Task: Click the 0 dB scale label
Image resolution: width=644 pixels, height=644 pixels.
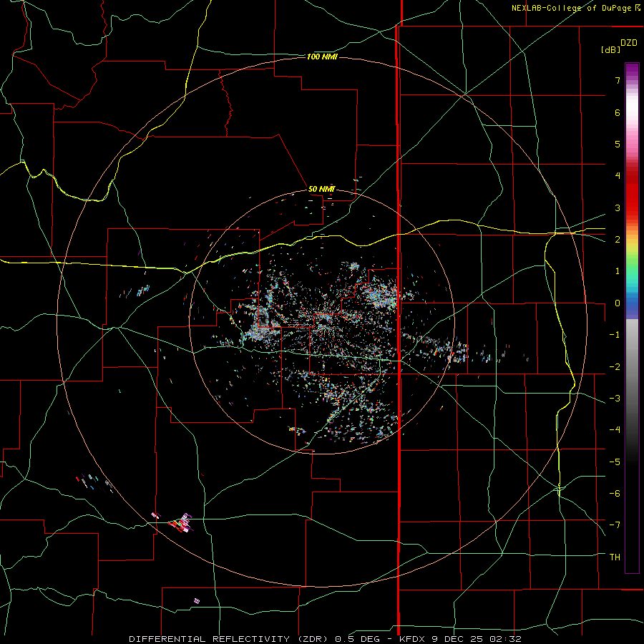Action: tap(618, 303)
